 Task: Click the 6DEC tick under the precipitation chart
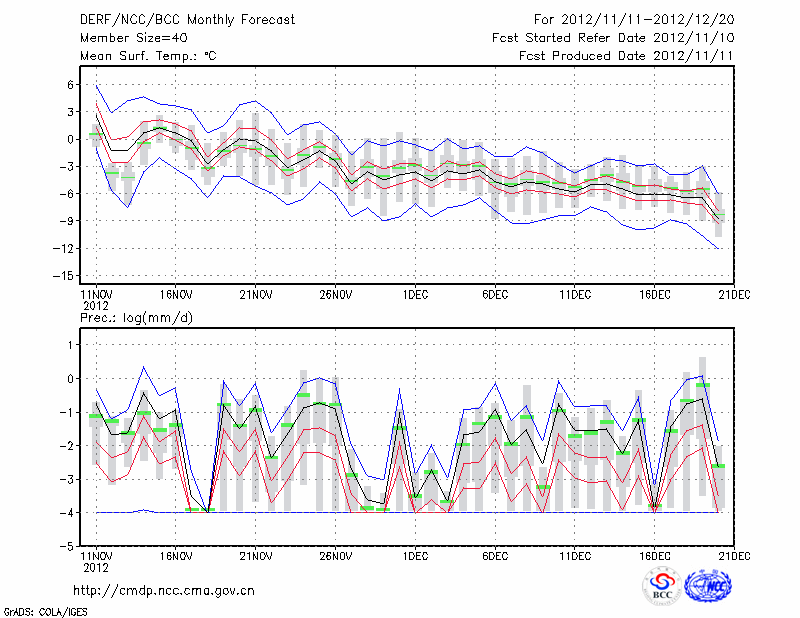pos(495,555)
